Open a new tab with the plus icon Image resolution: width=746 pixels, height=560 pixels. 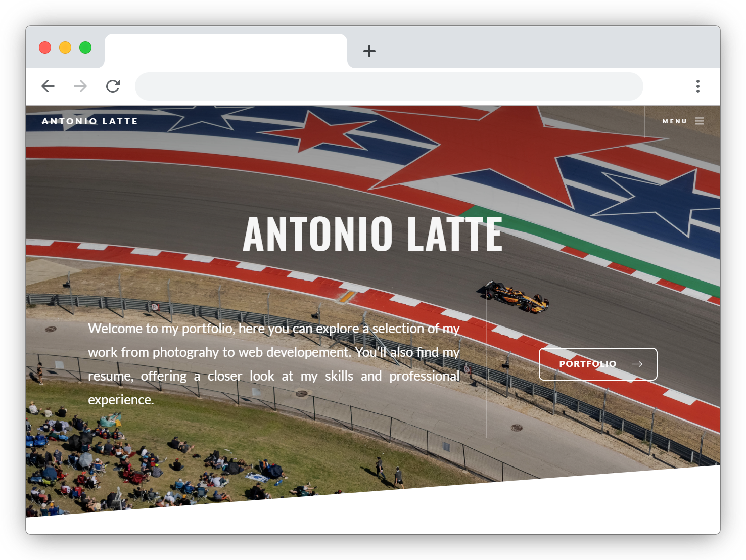[x=369, y=51]
